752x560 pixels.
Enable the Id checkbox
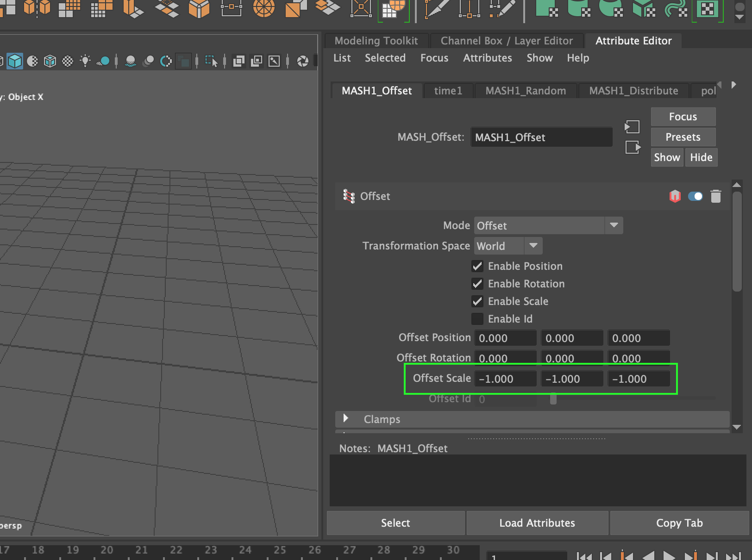pos(477,318)
